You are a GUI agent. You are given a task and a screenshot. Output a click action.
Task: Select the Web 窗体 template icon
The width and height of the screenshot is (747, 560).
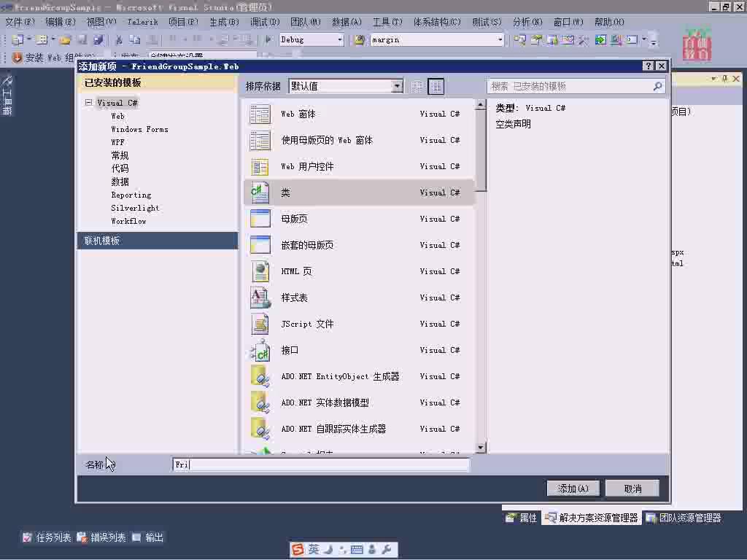(x=260, y=114)
